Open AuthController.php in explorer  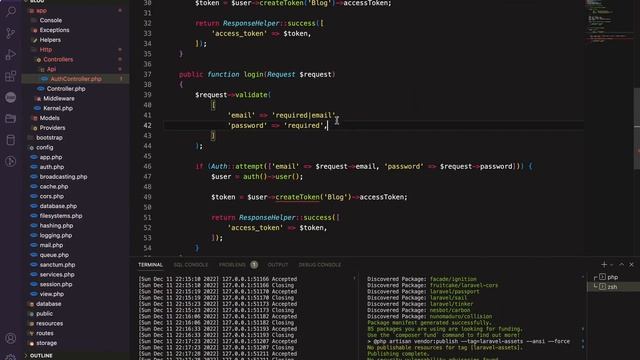(x=76, y=79)
